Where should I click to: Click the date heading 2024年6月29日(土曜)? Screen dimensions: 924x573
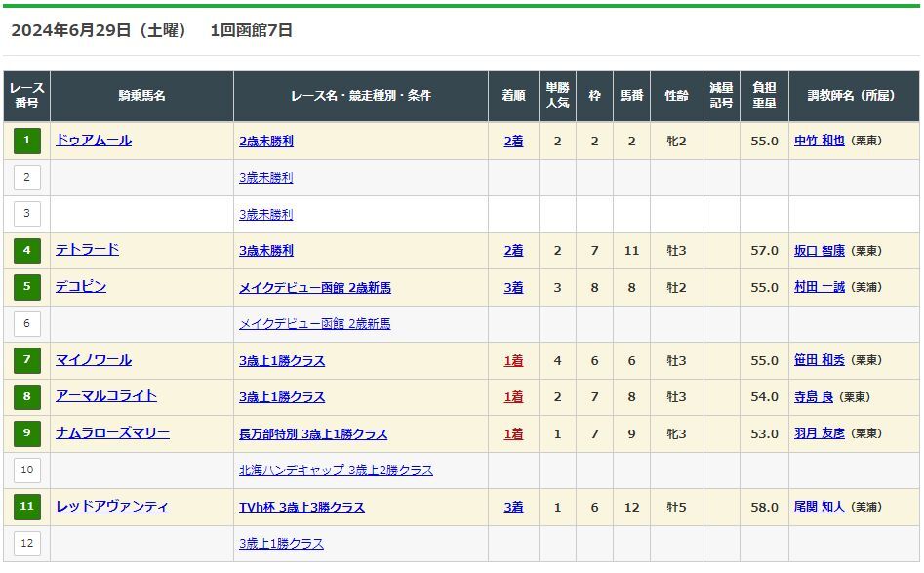tap(99, 30)
